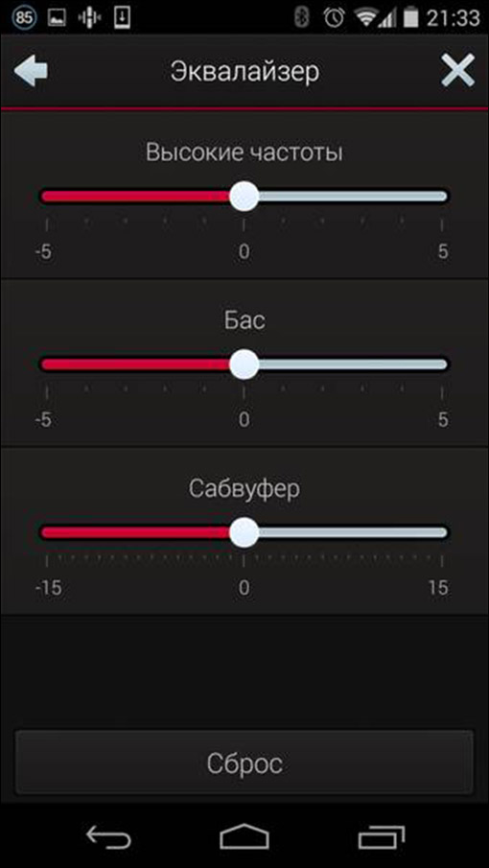Tap the back arrow in the Эквалайзер header

coord(31,71)
